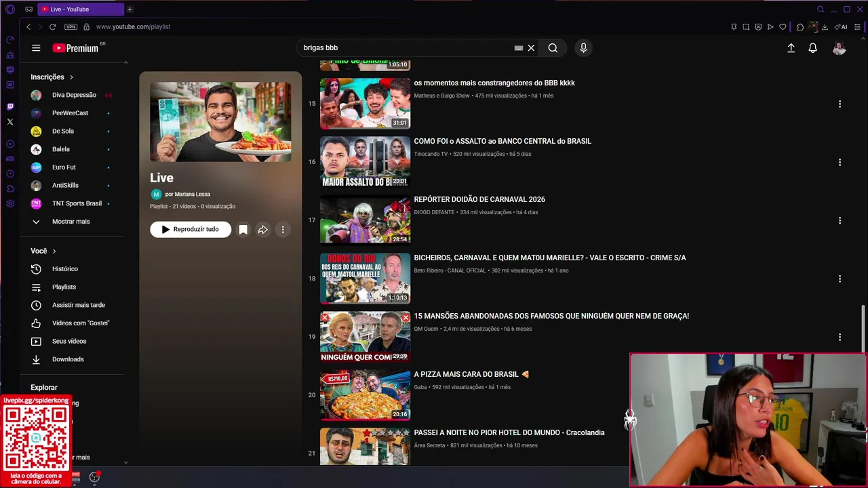The height and width of the screenshot is (488, 868).
Task: Play 'PASSEI A NOITE NO PIOR HOTEL' thumbnail
Action: tap(365, 447)
